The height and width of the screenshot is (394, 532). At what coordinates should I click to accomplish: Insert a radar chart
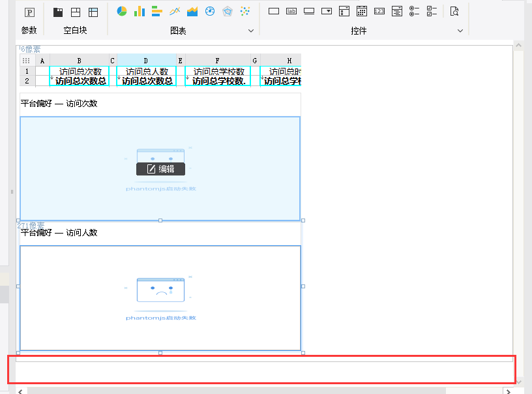[228, 11]
